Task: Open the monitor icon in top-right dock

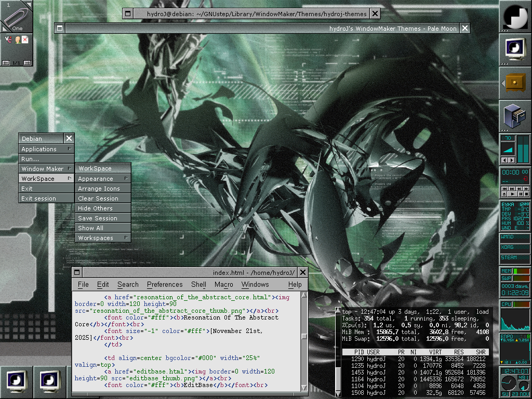Action: tap(515, 49)
